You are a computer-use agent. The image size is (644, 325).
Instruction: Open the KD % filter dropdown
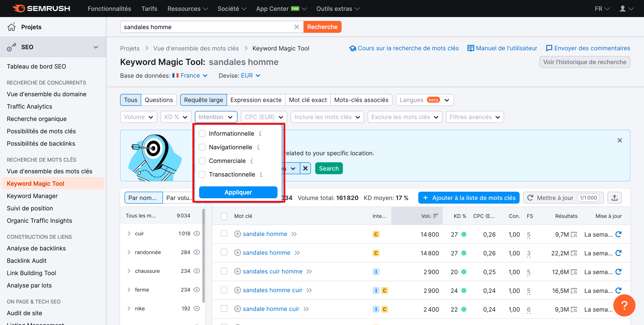click(x=176, y=117)
